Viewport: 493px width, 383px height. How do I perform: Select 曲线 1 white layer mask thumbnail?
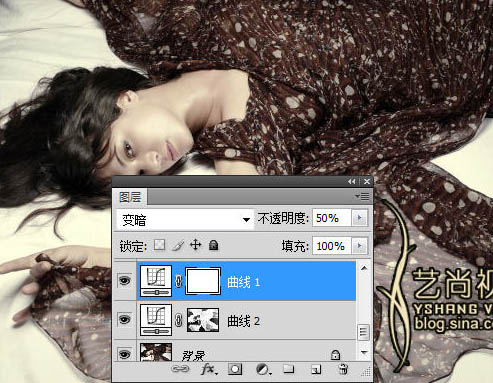pos(203,281)
